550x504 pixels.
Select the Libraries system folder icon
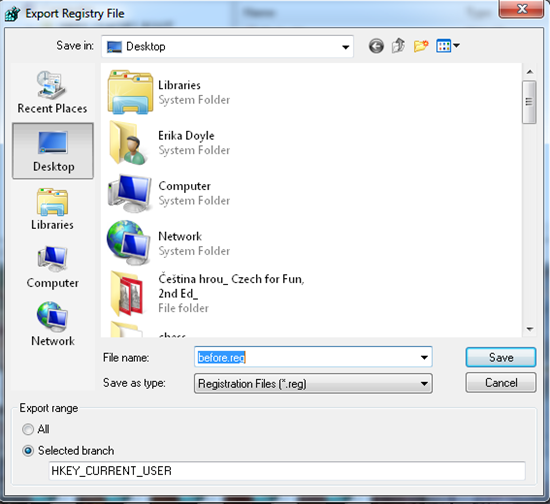(x=130, y=92)
